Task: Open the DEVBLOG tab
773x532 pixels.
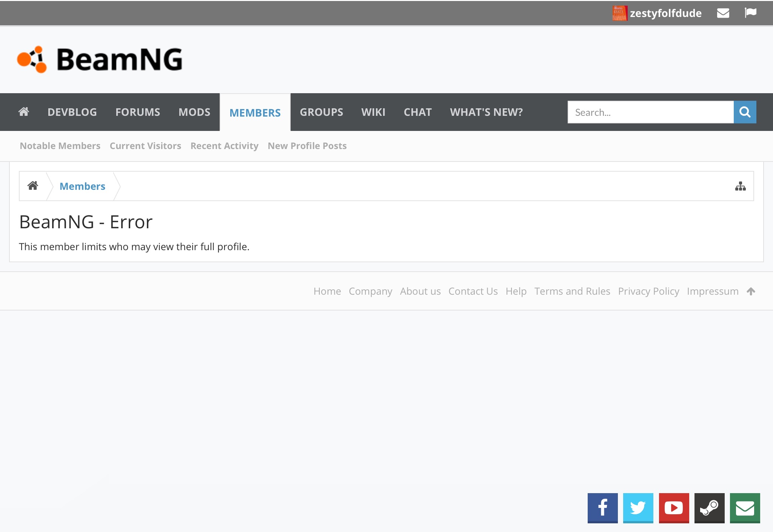Action: (72, 112)
